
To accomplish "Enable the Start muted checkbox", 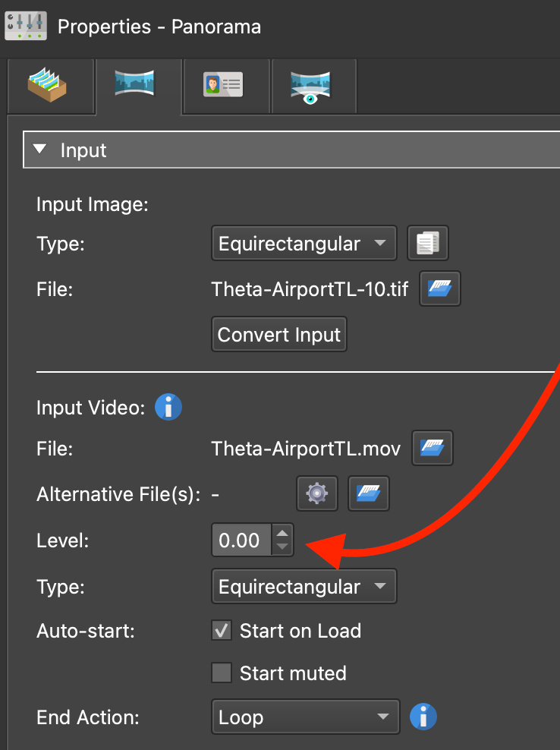I will click(x=222, y=673).
